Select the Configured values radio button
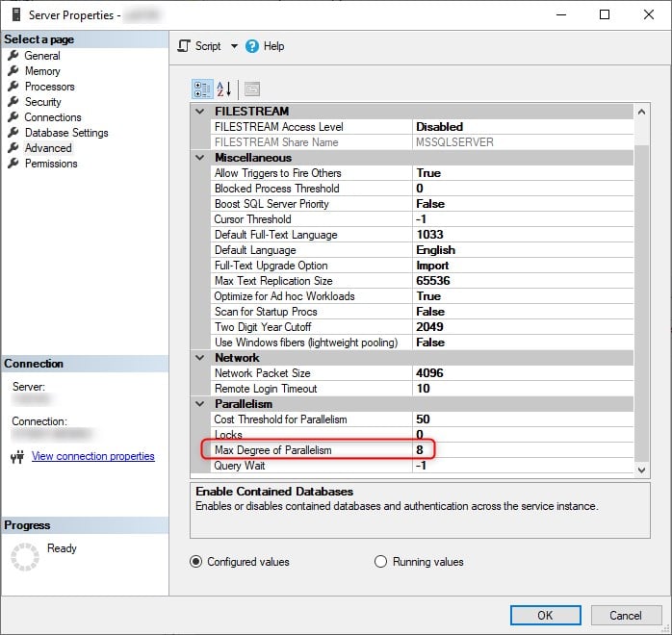 195,561
